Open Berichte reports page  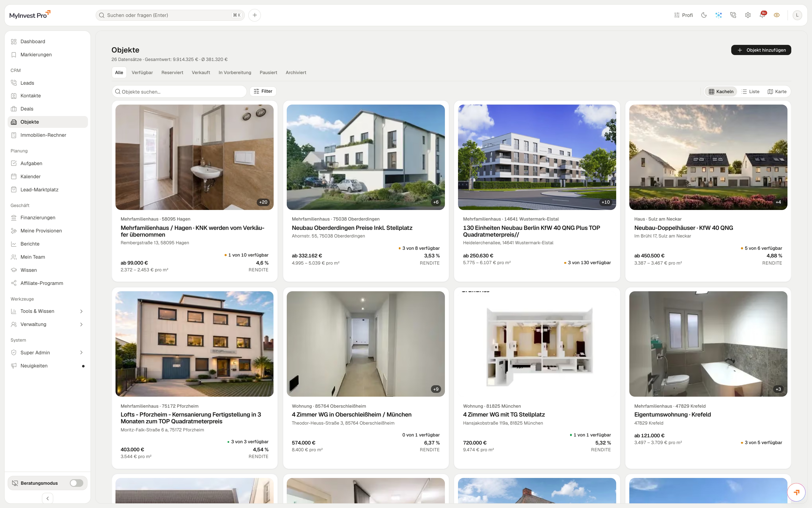click(x=48, y=244)
